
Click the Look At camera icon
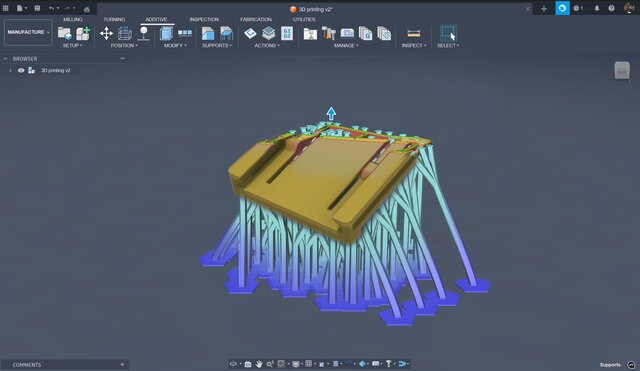tap(248, 364)
